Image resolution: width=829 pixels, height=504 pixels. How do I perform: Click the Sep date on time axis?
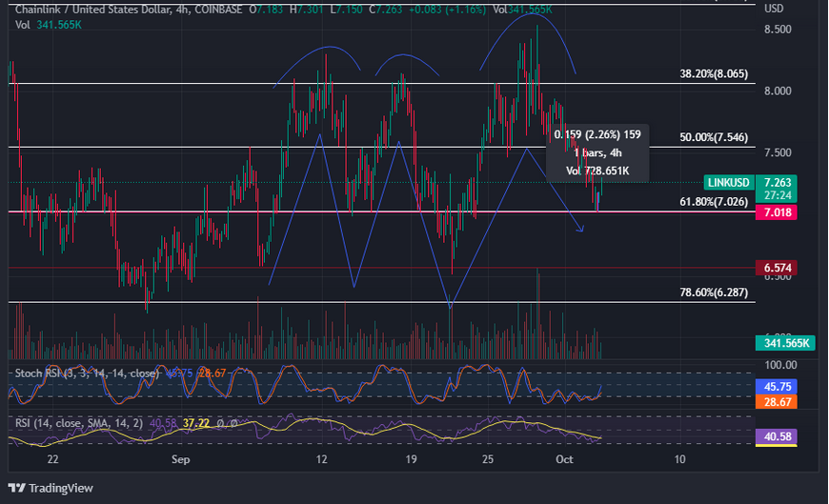180,459
